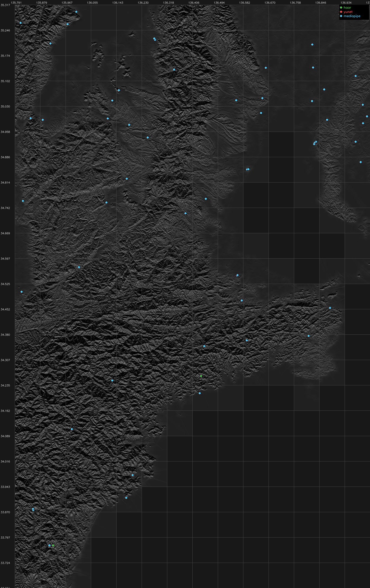Click latitude tick label 35.102
The height and width of the screenshot is (588, 370).
coord(5,81)
